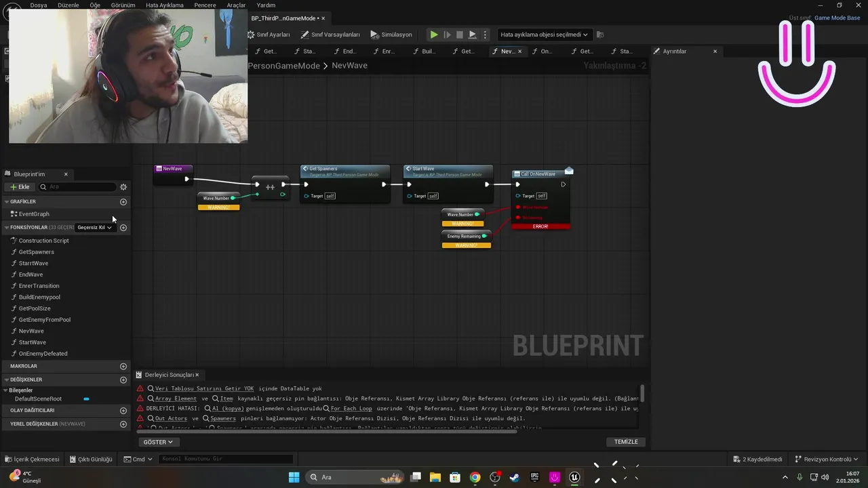868x488 pixels.
Task: Select the GetEnemyFromPool function
Action: tap(45, 320)
